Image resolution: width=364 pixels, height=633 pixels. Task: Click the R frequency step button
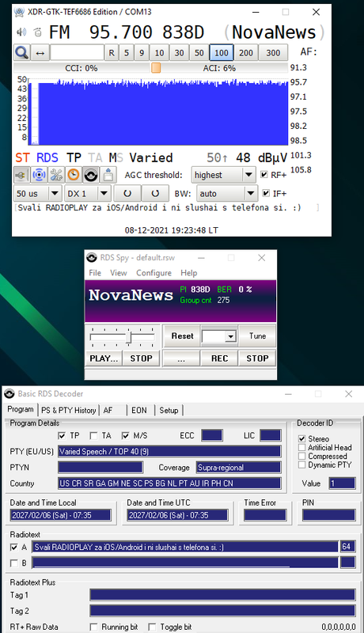click(112, 53)
